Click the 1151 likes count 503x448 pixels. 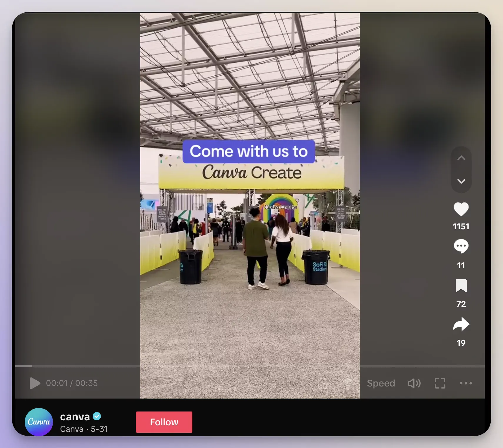click(461, 226)
